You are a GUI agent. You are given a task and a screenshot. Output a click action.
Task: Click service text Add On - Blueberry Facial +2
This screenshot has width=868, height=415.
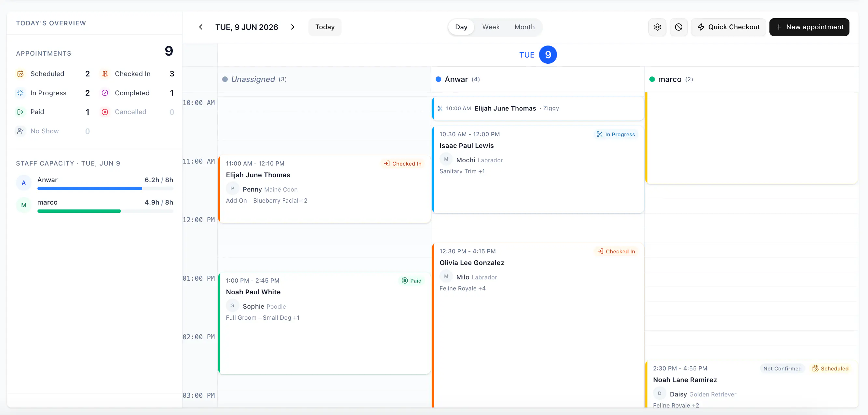tap(266, 201)
